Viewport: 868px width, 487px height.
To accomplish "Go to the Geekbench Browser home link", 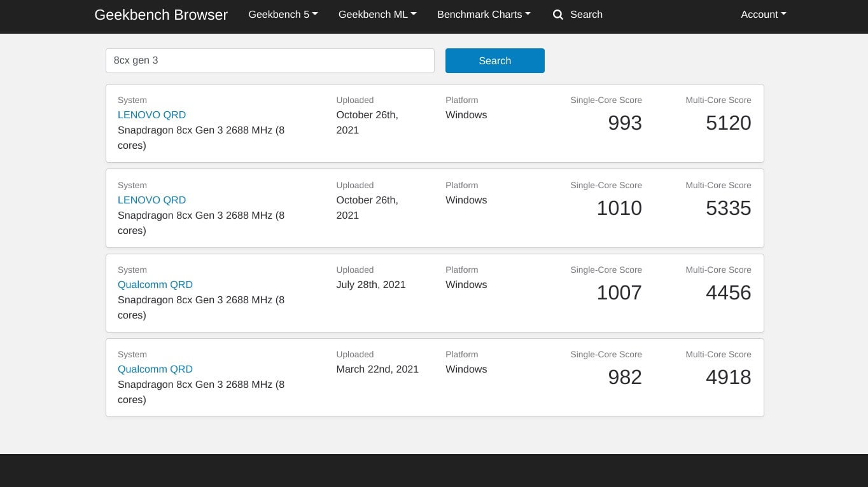I will [x=161, y=15].
